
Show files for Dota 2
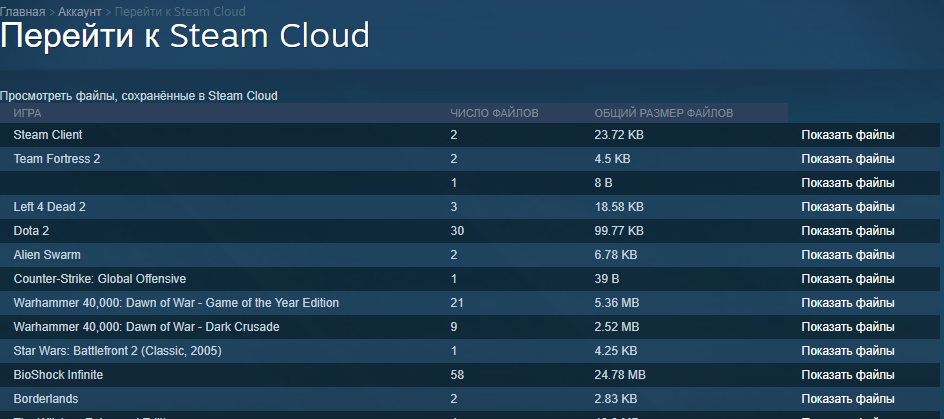(848, 231)
